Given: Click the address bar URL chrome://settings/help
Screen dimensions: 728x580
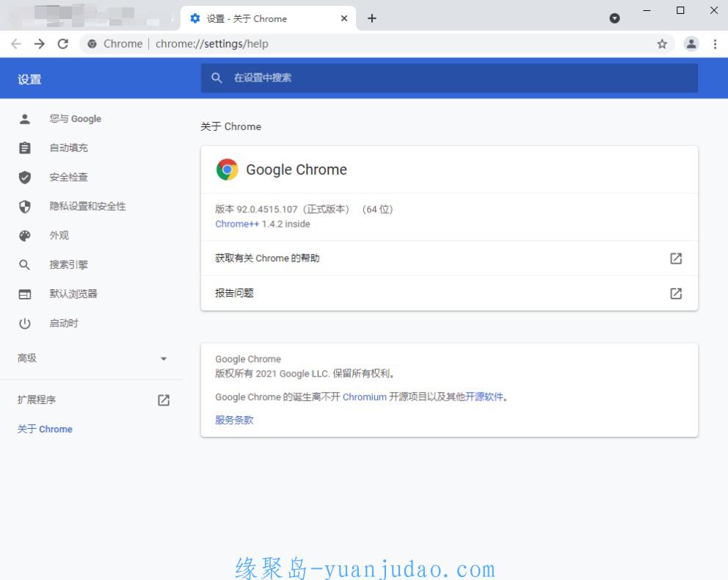Looking at the screenshot, I should [211, 43].
